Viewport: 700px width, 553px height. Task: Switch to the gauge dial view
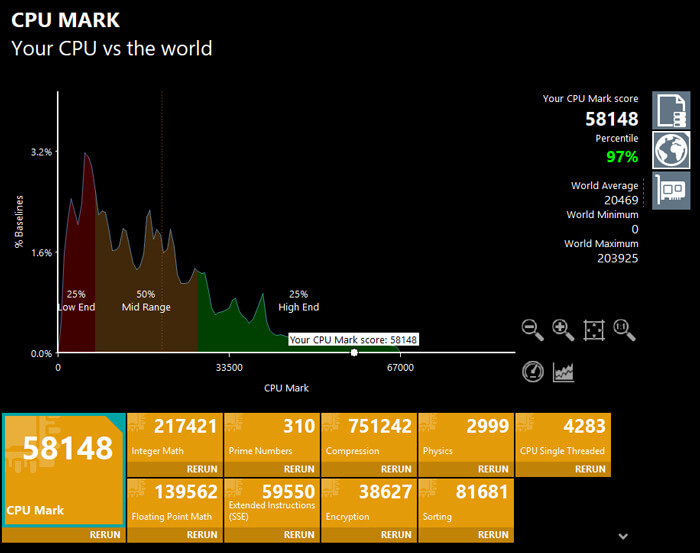tap(533, 371)
